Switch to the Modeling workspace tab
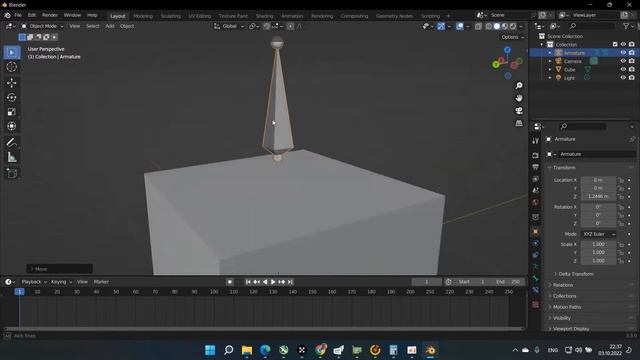The image size is (640, 360). pos(143,16)
